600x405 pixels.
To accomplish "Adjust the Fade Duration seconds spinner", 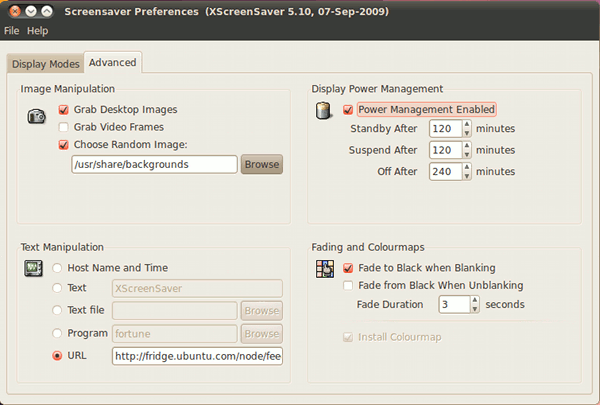I will click(x=451, y=304).
